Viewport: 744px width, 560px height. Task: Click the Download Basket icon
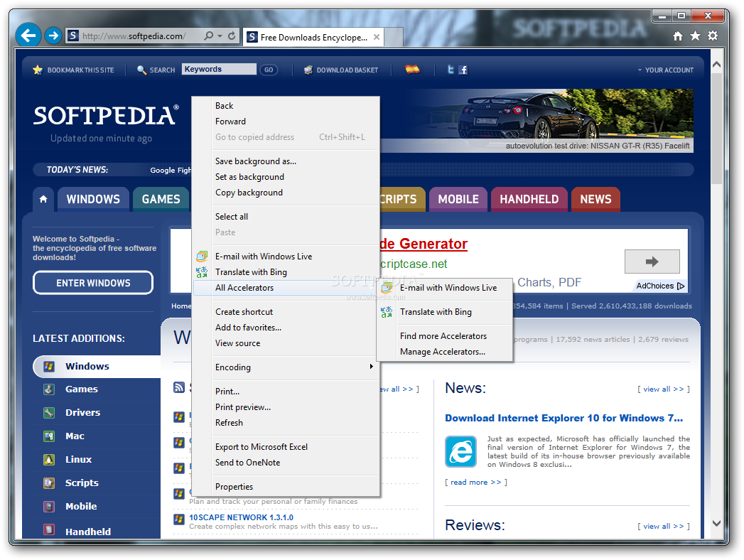point(308,70)
